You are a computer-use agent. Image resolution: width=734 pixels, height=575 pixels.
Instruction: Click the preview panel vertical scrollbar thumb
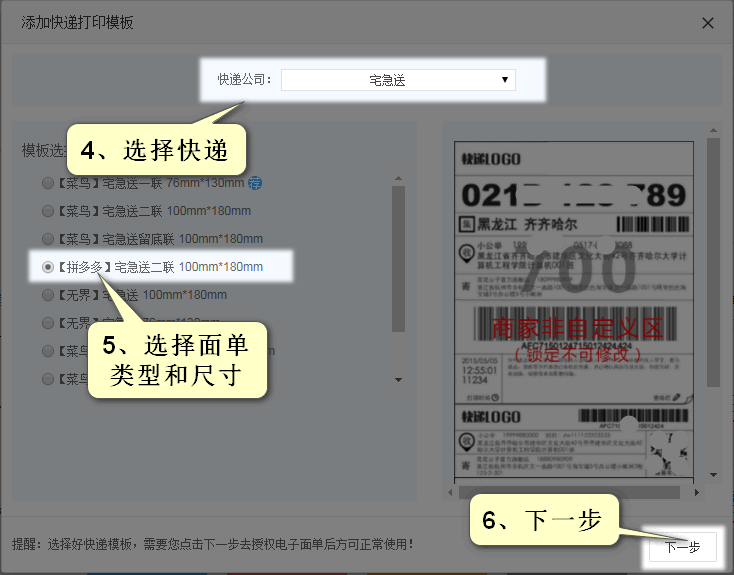[713, 262]
